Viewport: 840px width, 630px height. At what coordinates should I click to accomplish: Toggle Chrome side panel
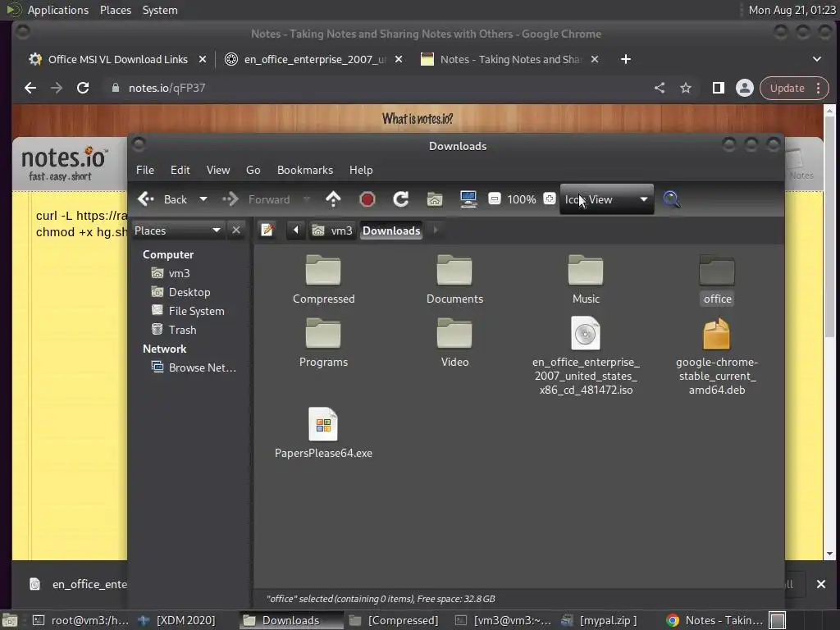point(719,88)
